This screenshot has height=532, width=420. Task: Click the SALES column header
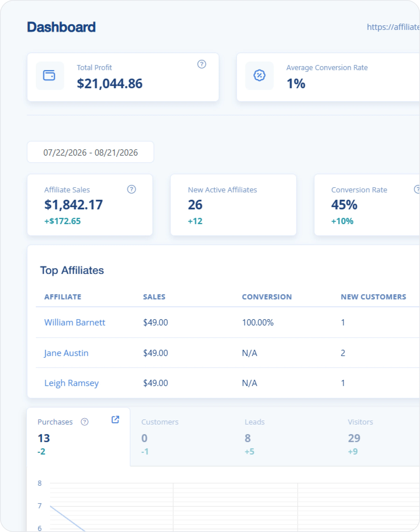[x=154, y=297]
